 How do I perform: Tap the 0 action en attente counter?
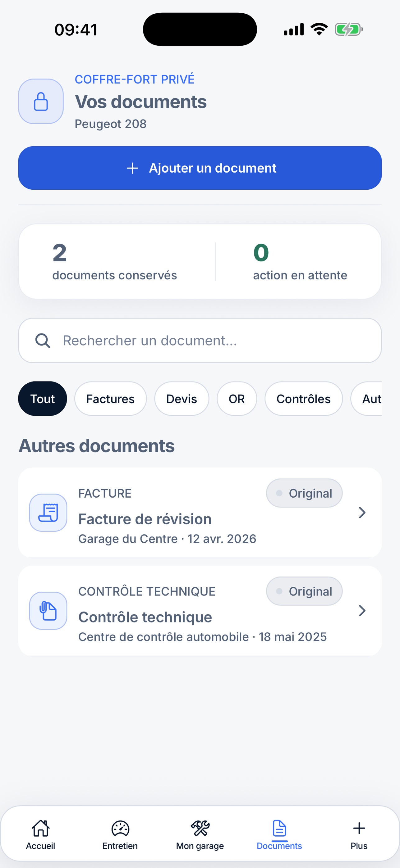300,262
